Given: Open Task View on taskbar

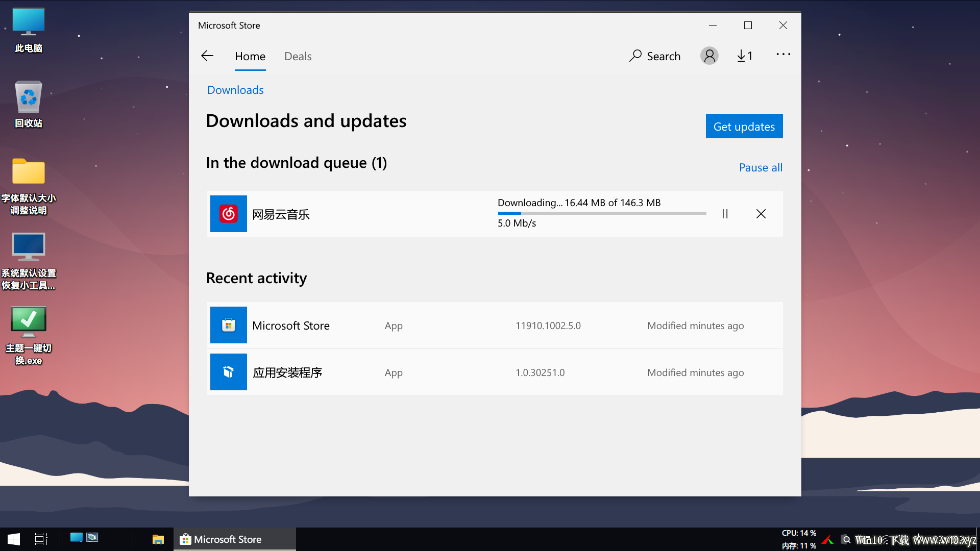Looking at the screenshot, I should click(41, 539).
